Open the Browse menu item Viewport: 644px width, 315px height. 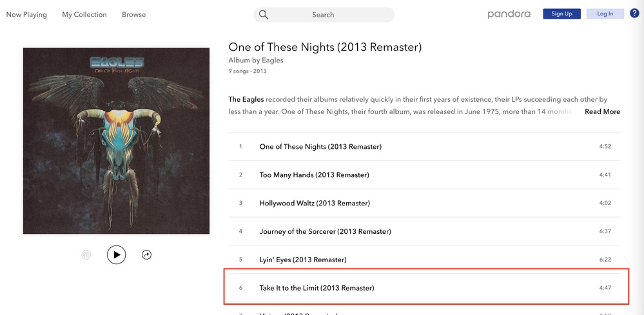[133, 14]
